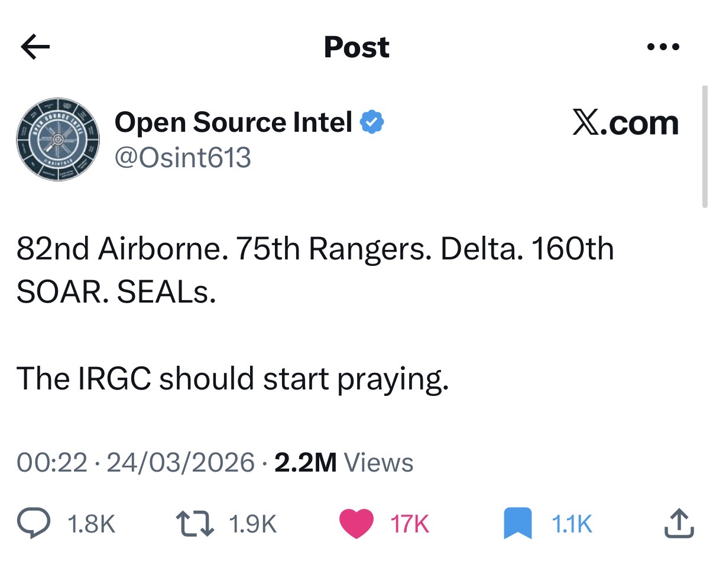713x588 pixels.
Task: Toggle the blue bookmark icon
Action: (518, 524)
